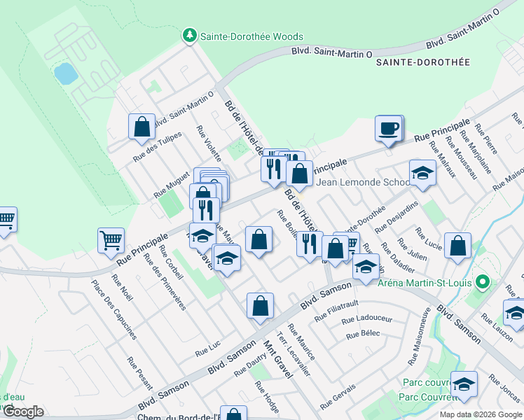Image resolution: width=524 pixels, height=420 pixels.
Task: Select the school marker at Rue Principale and Mnt Gravel
Action: pos(202,237)
